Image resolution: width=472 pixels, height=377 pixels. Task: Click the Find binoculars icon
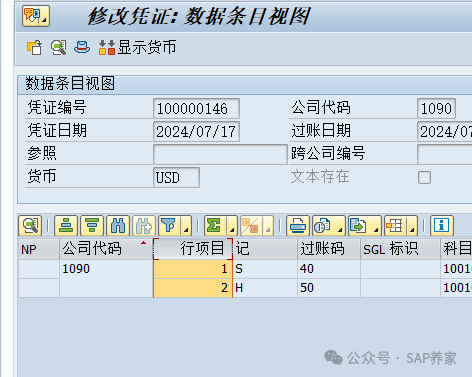(118, 226)
